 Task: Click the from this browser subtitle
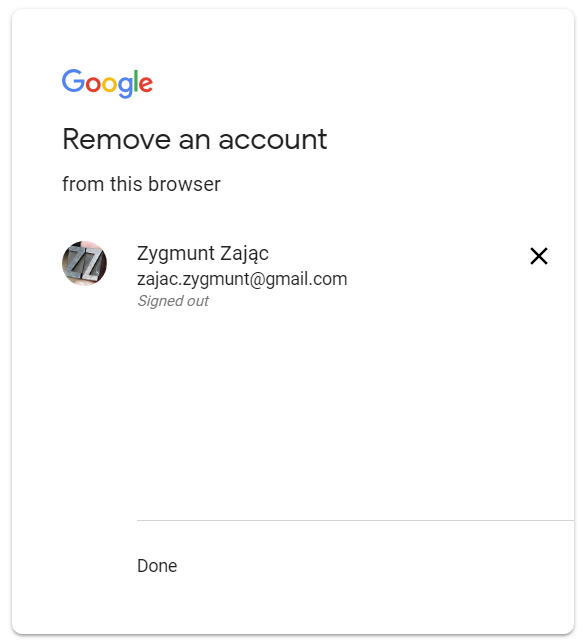point(141,184)
